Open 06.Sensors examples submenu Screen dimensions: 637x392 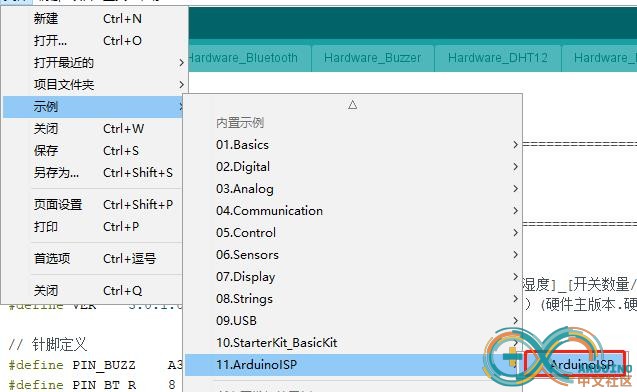tap(353, 255)
